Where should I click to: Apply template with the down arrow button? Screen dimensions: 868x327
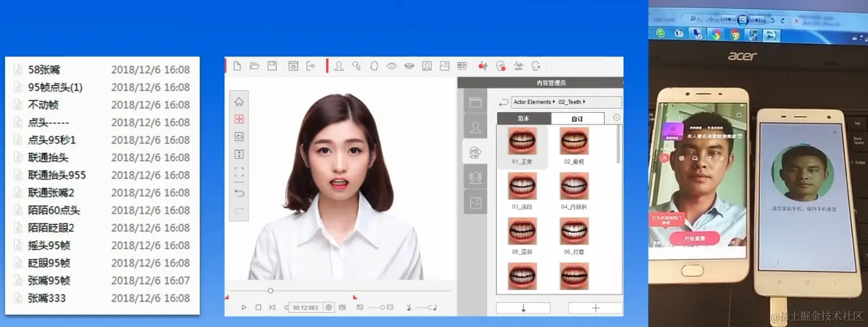click(523, 308)
